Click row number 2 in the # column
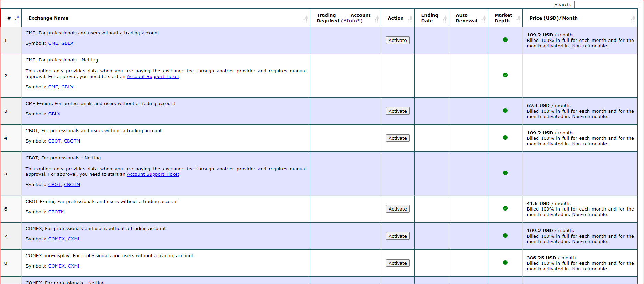The image size is (644, 284). point(6,76)
